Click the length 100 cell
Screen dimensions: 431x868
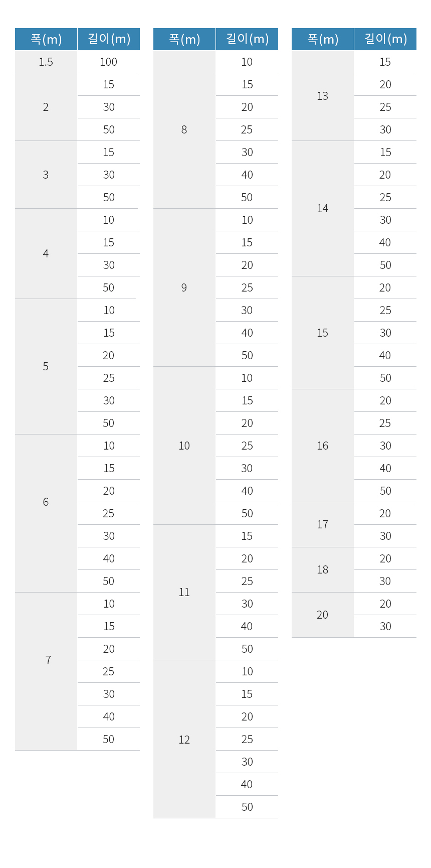(x=109, y=62)
